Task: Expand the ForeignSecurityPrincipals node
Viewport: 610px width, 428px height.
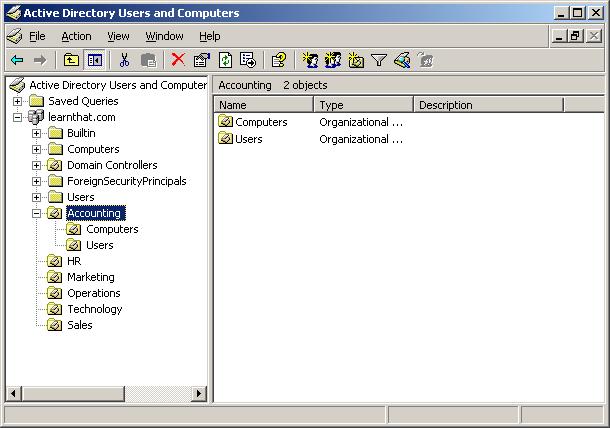Action: coord(36,181)
